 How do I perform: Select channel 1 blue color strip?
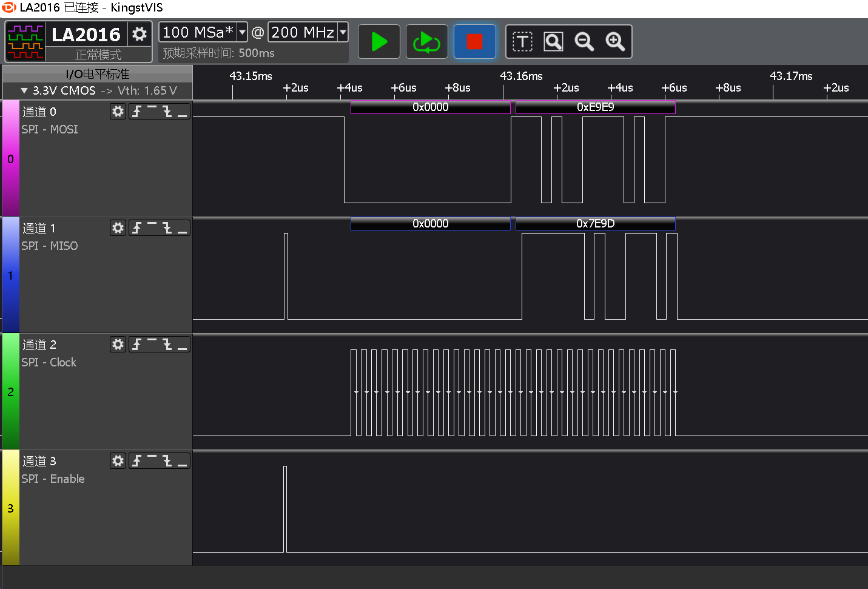pyautogui.click(x=10, y=275)
